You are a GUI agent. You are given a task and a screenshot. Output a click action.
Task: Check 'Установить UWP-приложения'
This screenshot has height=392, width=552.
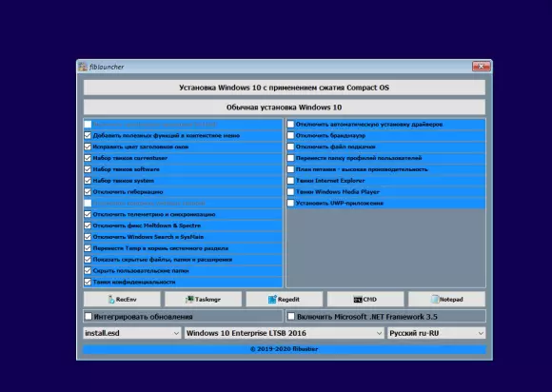(x=290, y=203)
